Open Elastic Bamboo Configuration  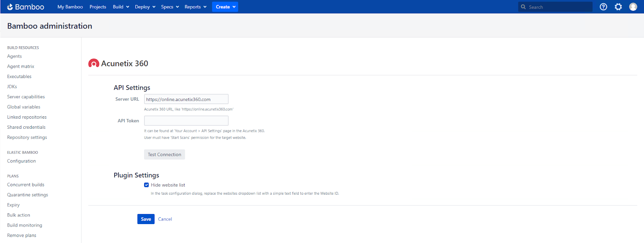pos(21,161)
